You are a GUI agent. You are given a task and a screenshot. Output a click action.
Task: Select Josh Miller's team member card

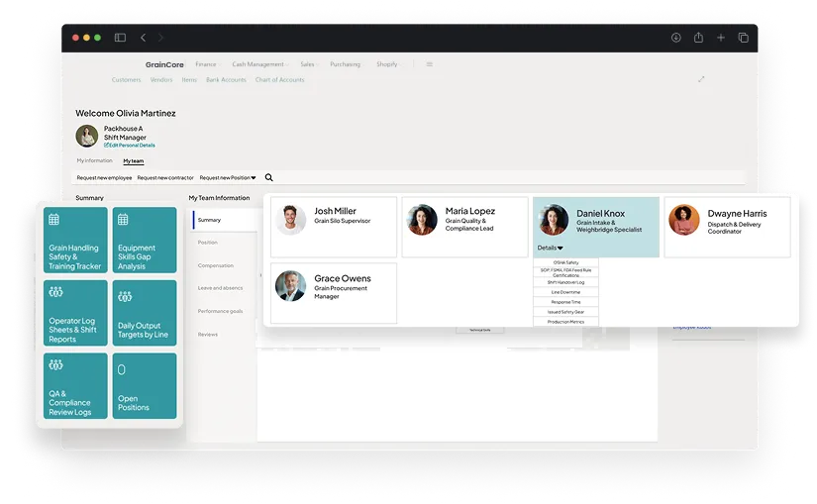(x=333, y=228)
